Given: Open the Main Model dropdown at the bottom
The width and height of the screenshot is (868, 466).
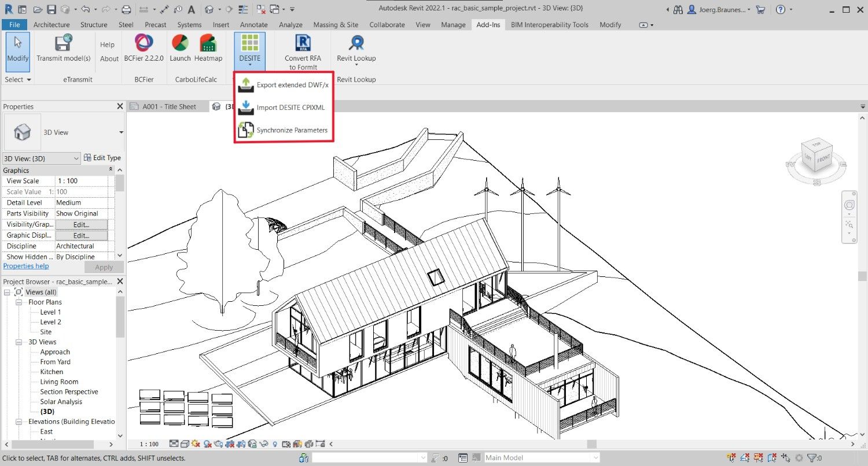Looking at the screenshot, I should tap(597, 457).
